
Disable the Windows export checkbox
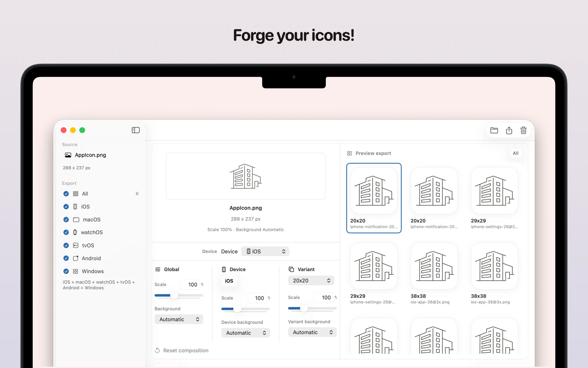pyautogui.click(x=66, y=271)
